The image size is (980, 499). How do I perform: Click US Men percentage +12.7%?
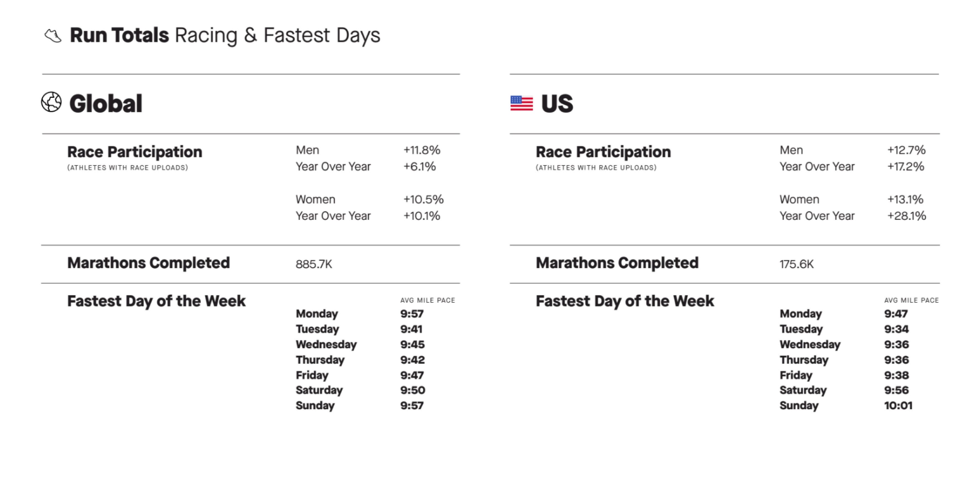(907, 150)
